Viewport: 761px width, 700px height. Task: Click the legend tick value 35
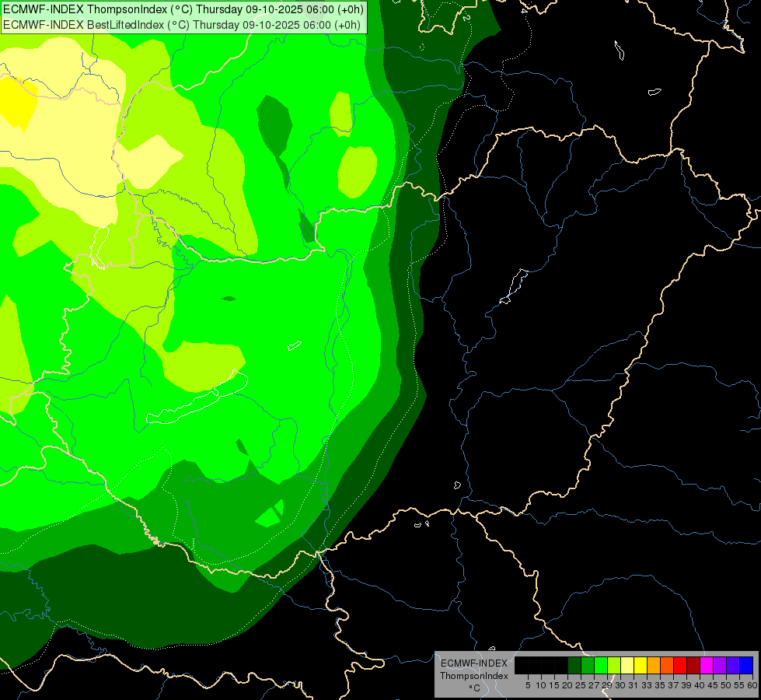pyautogui.click(x=661, y=685)
